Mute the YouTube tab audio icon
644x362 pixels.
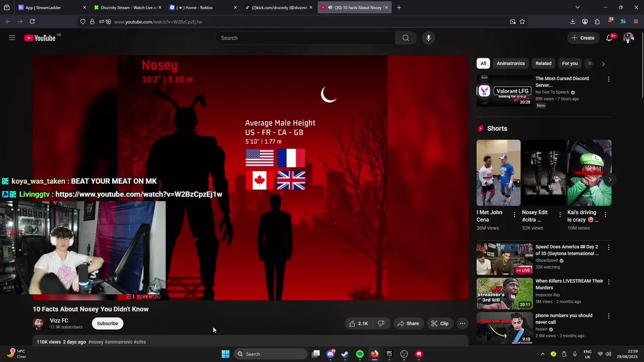[330, 8]
